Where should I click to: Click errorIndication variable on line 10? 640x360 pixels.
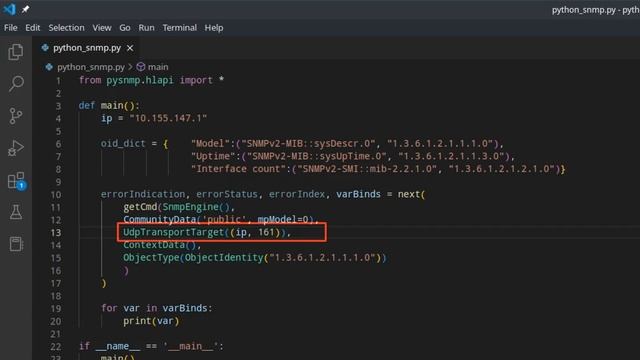click(x=142, y=194)
